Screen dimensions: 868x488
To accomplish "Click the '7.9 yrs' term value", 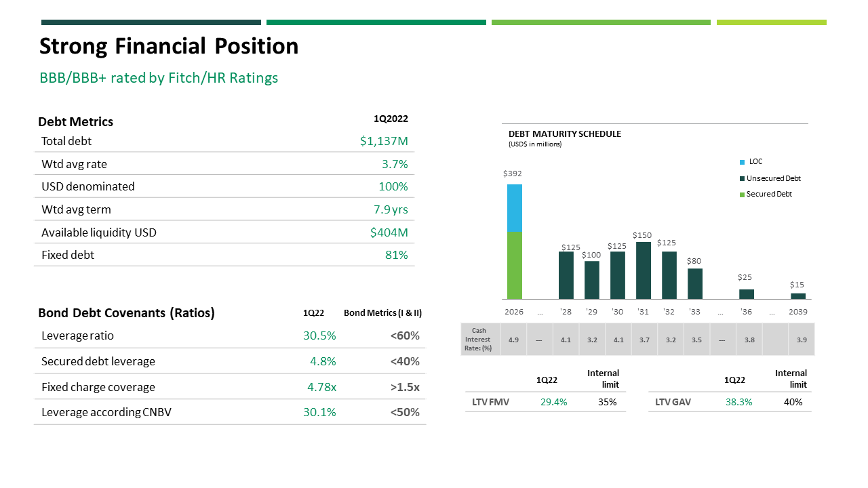I will (390, 209).
